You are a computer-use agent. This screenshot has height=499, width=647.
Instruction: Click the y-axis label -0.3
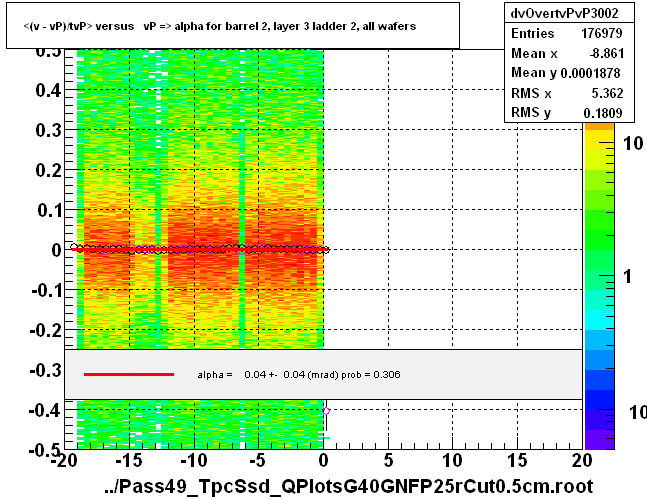tap(46, 371)
